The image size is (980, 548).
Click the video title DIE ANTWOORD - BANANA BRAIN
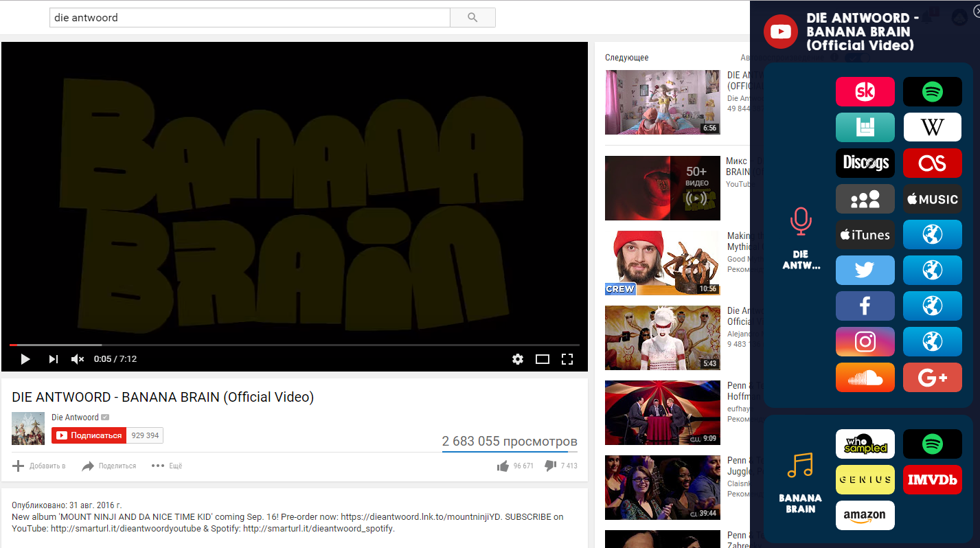(163, 397)
